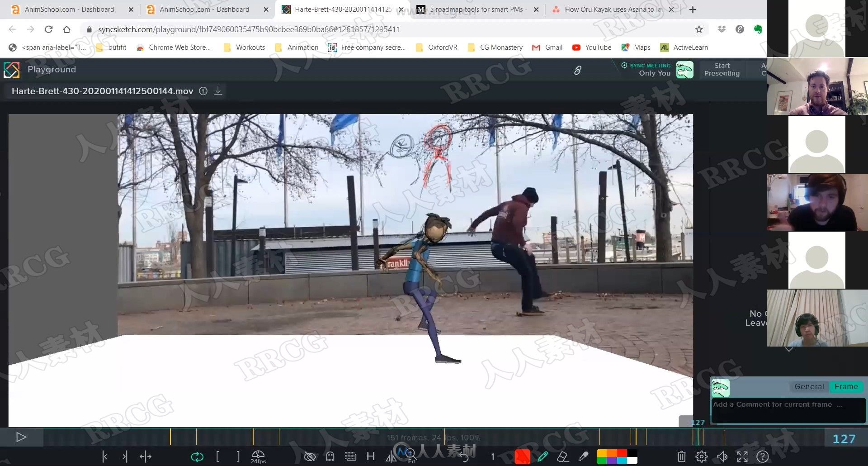Screen dimensions: 868x466
Task: Open the brush size number 1
Action: click(x=493, y=457)
